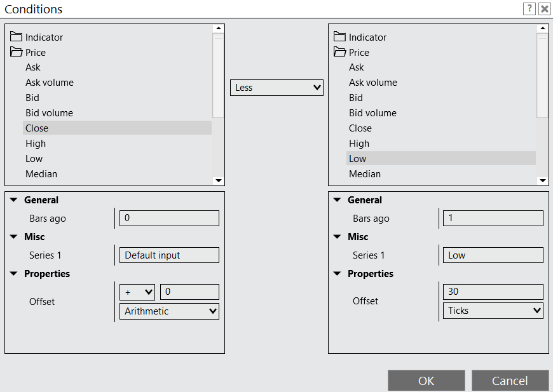Open the left offset plus sign dropdown
This screenshot has height=392, width=553.
[137, 292]
